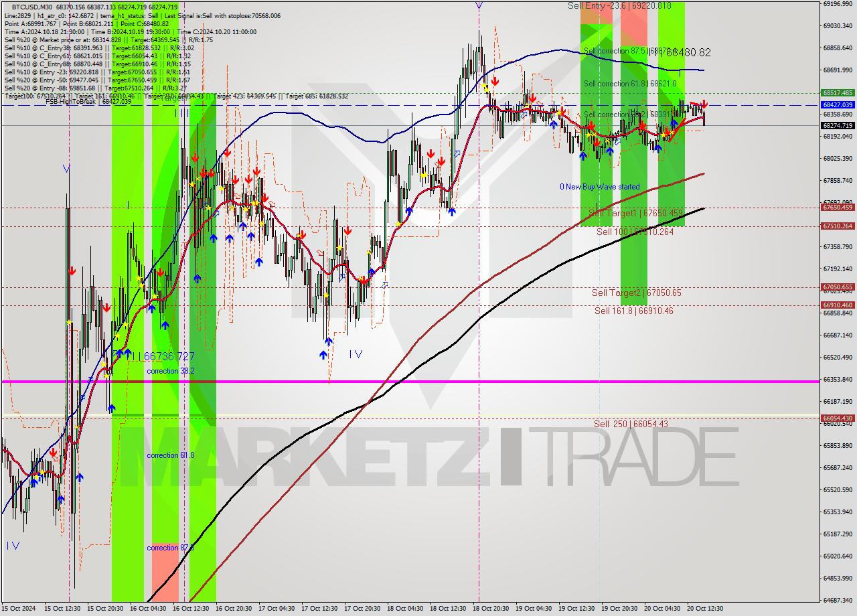Screen dimensions: 857x616
Task: Click the '20 Oct 12:30' time axis label
Action: 705,609
